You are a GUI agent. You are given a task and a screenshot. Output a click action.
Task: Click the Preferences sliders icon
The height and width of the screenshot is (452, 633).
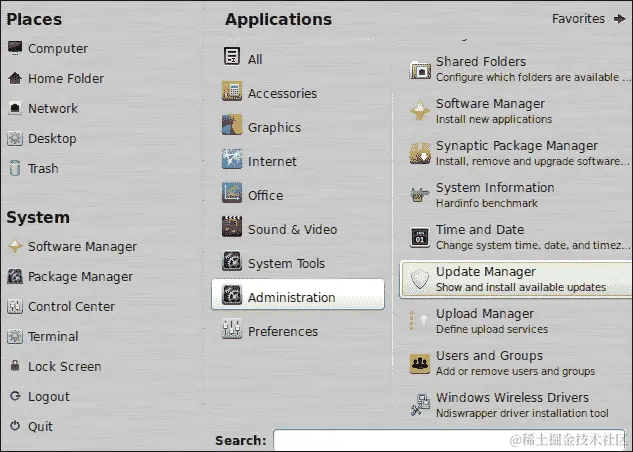[x=232, y=329]
